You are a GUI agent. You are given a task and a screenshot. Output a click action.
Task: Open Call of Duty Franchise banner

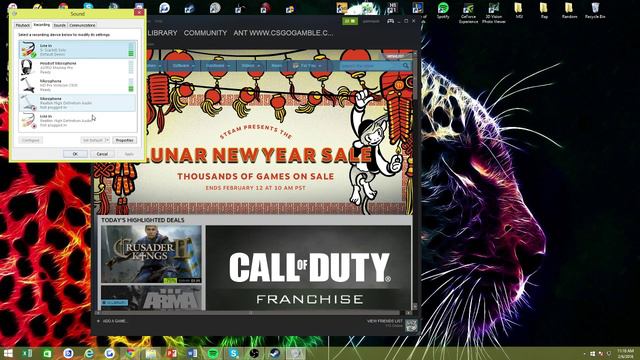point(309,268)
